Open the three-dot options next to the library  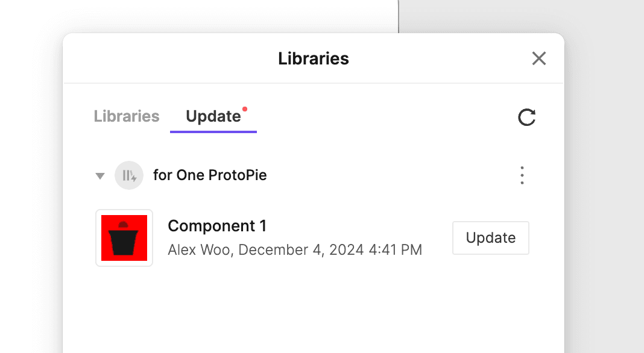[x=522, y=175]
